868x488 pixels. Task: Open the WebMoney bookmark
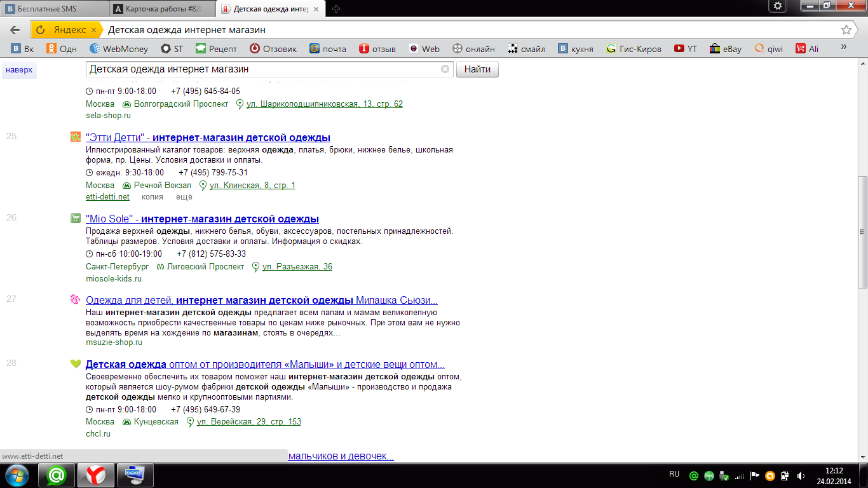119,48
